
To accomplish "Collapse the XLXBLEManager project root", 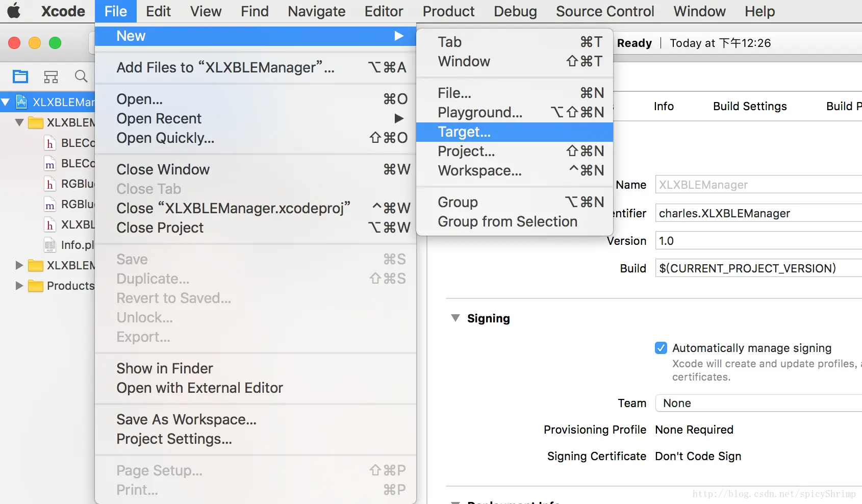I will coord(6,102).
